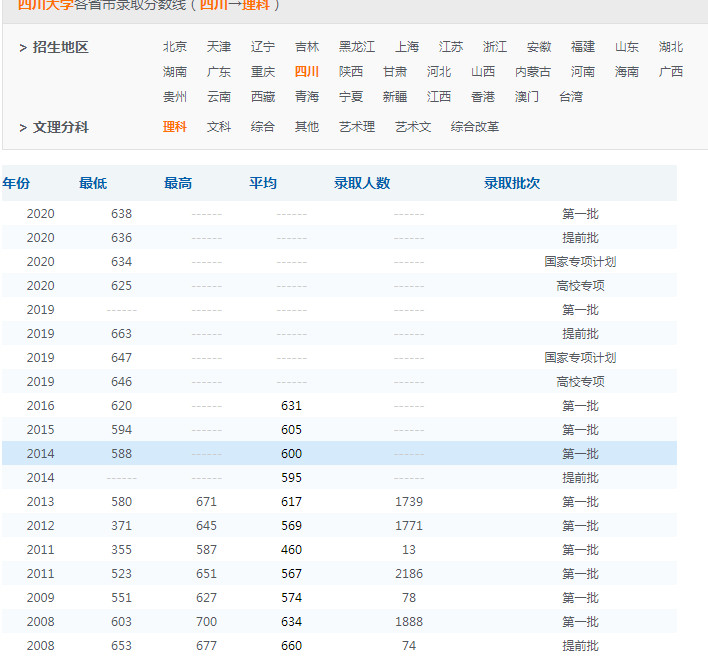Select the 艺术理 category
708x666 pixels.
pos(357,127)
